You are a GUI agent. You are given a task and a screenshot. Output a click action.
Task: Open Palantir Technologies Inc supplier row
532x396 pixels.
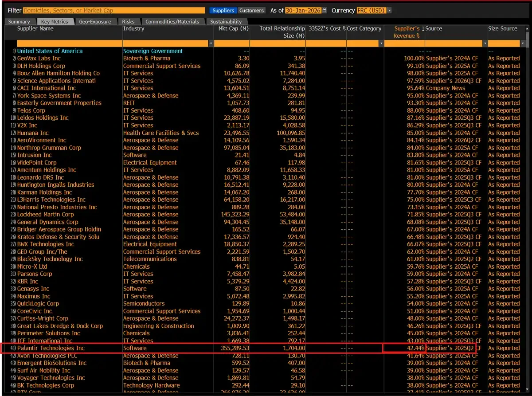click(x=51, y=348)
